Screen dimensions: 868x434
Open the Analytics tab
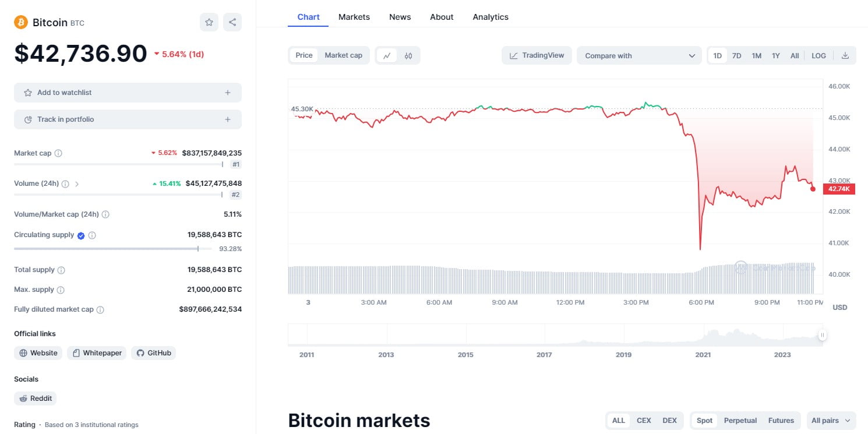[x=491, y=17]
